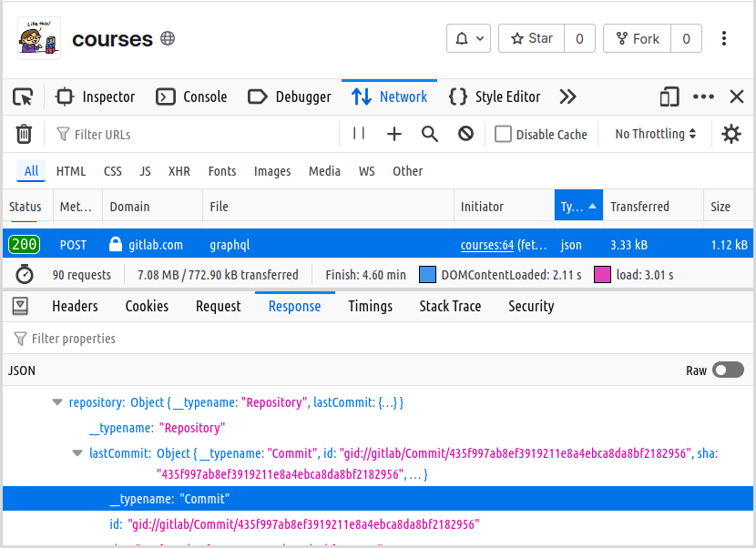Filter requests by Media
Image resolution: width=756 pixels, height=548 pixels.
[x=324, y=171]
